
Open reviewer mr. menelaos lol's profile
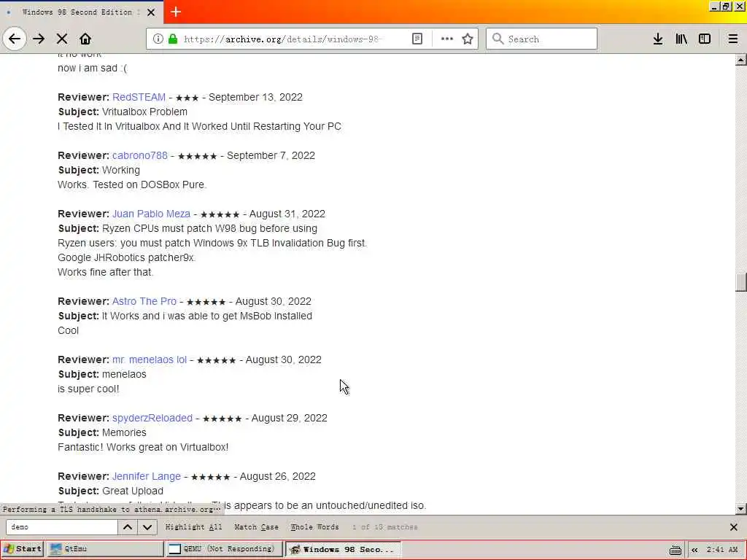tap(150, 359)
